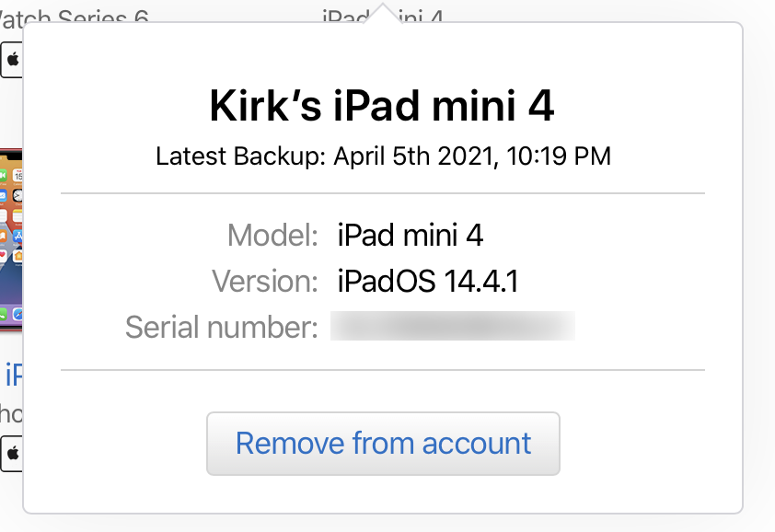Click the iPad mini 4 value beside Model
775x532 pixels.
[411, 235]
